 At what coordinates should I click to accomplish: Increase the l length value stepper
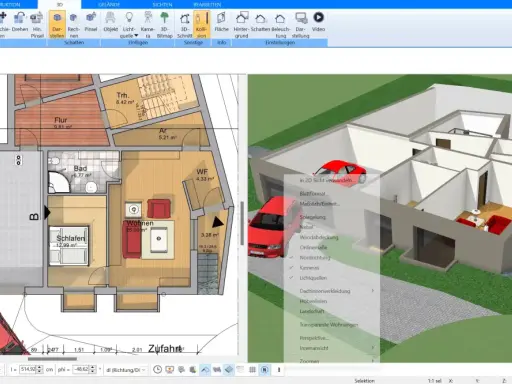pos(40,367)
